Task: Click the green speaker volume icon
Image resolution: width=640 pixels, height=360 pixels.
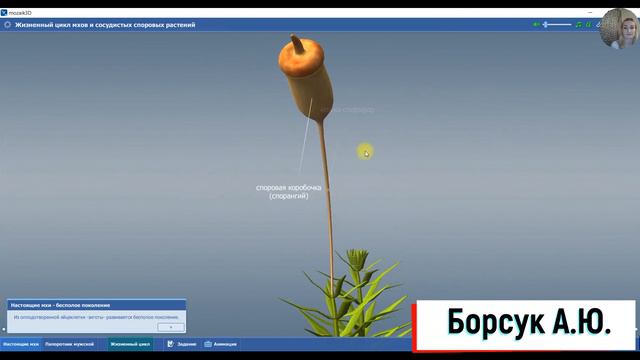Action: coord(536,24)
